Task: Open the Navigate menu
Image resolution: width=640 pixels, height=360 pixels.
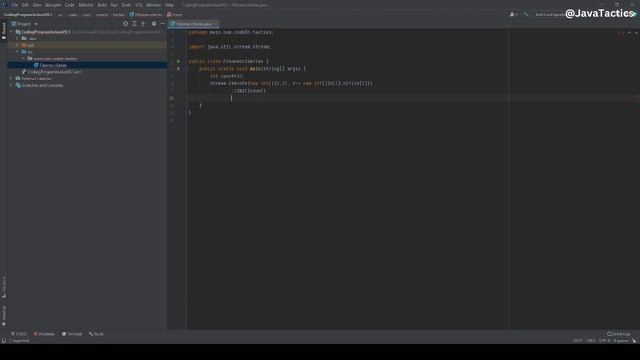Action: point(53,5)
